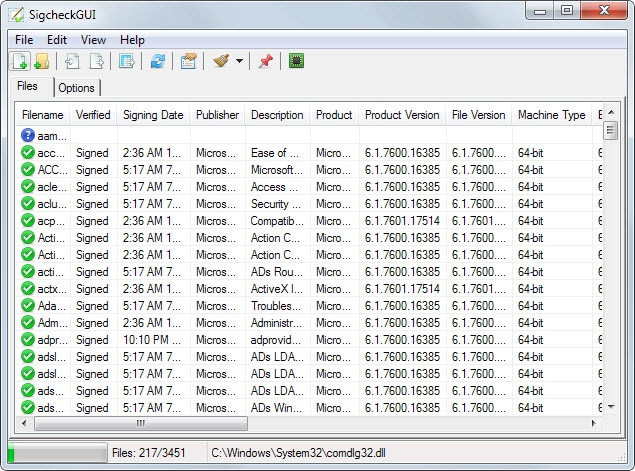Click green check icon of Security row

point(28,204)
